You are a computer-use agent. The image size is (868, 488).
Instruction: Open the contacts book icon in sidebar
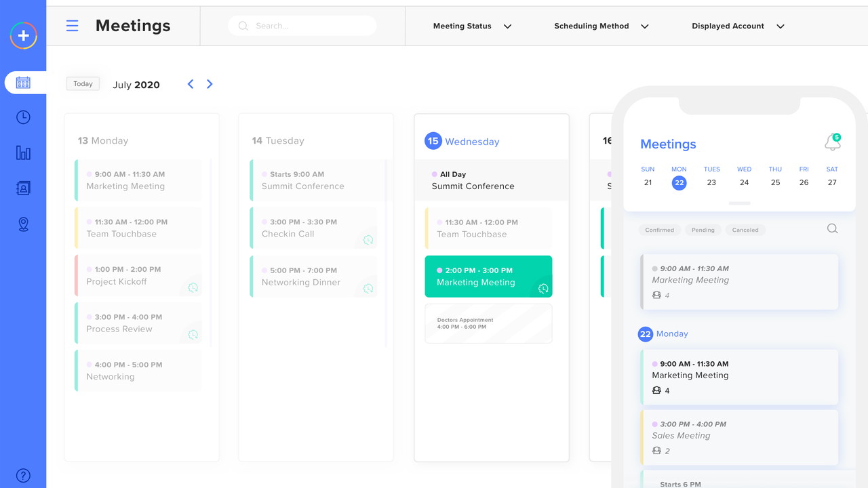[x=23, y=188]
